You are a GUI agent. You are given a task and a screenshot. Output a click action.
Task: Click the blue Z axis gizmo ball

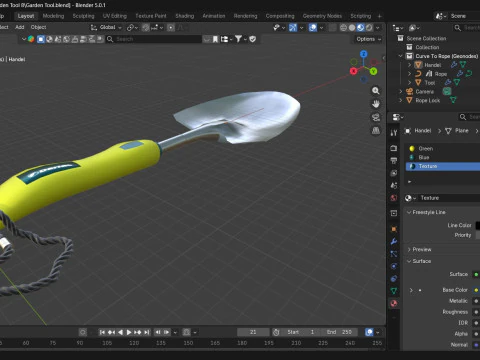(x=364, y=54)
